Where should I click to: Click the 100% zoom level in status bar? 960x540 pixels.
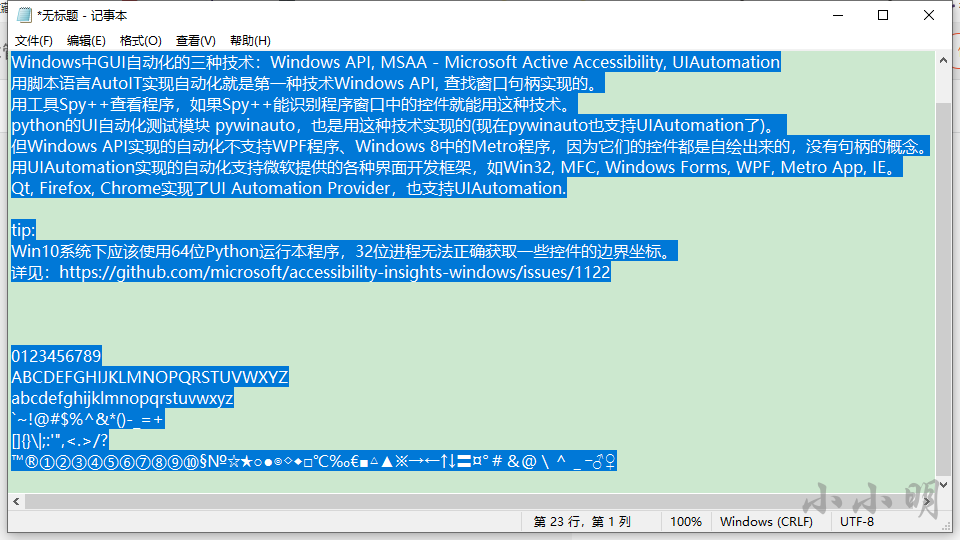(686, 522)
